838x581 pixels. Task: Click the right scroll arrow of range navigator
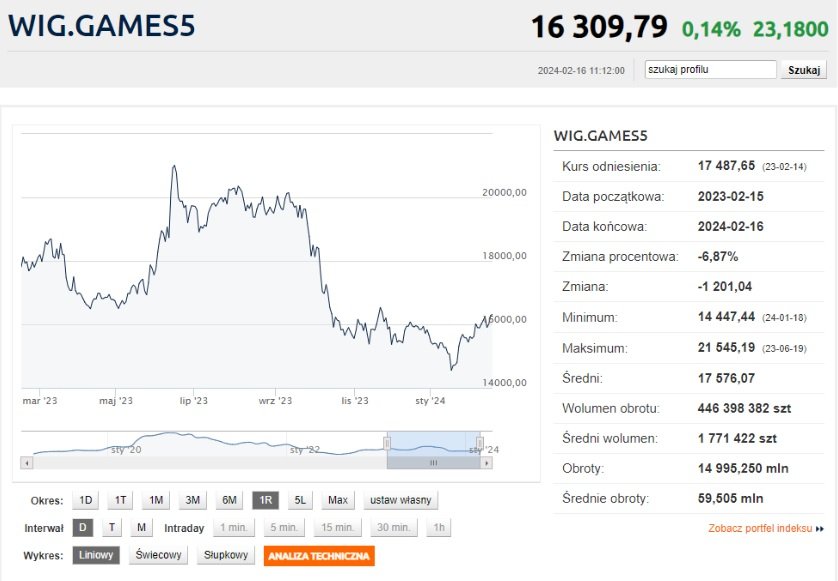pyautogui.click(x=487, y=463)
